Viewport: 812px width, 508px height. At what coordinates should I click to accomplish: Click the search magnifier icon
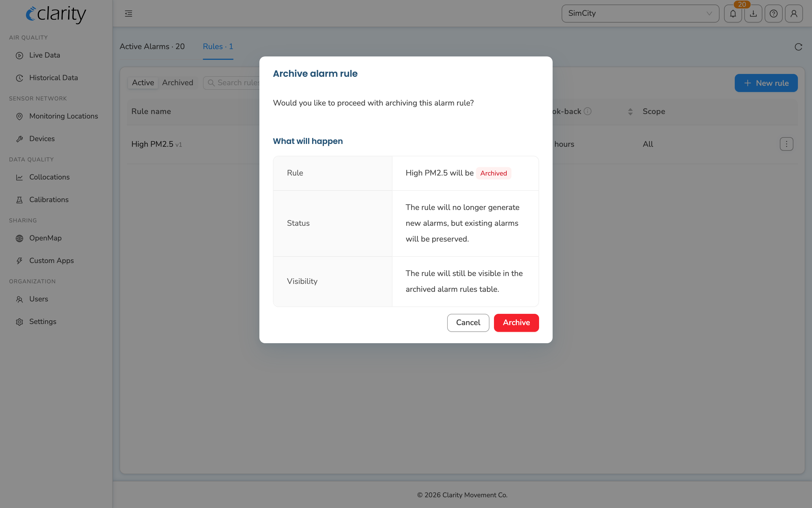211,83
